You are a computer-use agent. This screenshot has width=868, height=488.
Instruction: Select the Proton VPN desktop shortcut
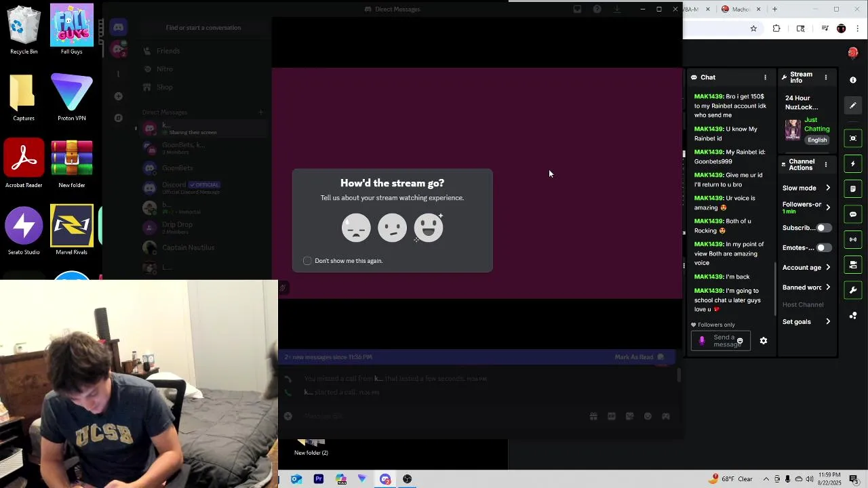point(72,97)
